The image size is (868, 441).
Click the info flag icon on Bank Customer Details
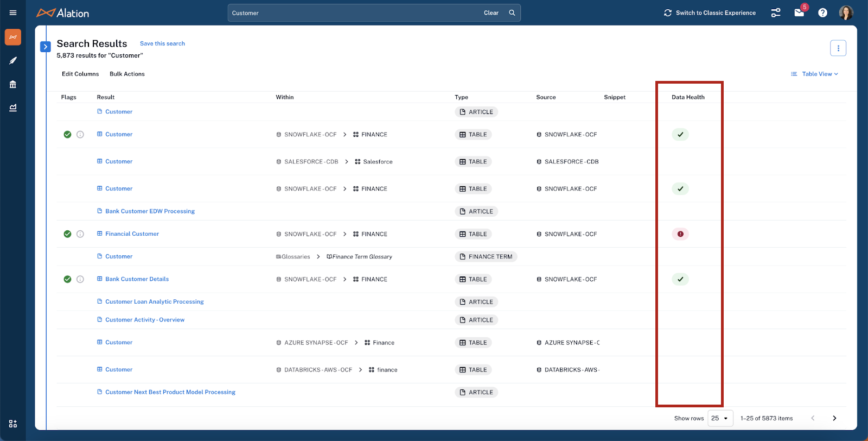[80, 279]
